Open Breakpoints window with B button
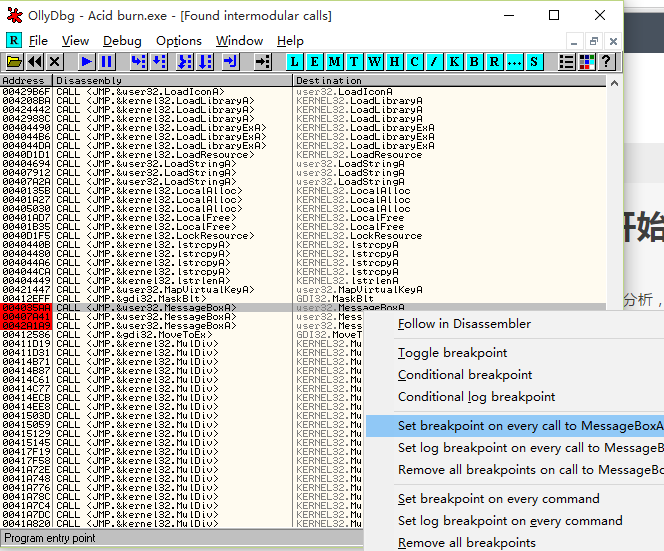 pyautogui.click(x=474, y=62)
